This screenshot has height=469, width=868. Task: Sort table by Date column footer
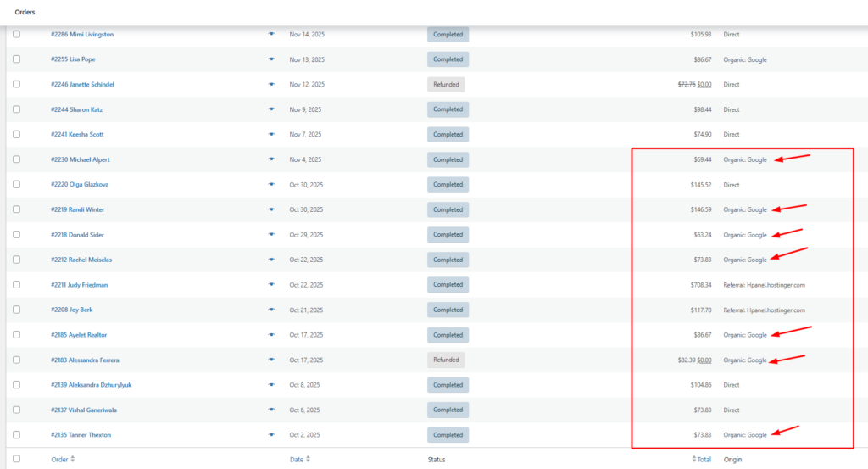pyautogui.click(x=299, y=459)
